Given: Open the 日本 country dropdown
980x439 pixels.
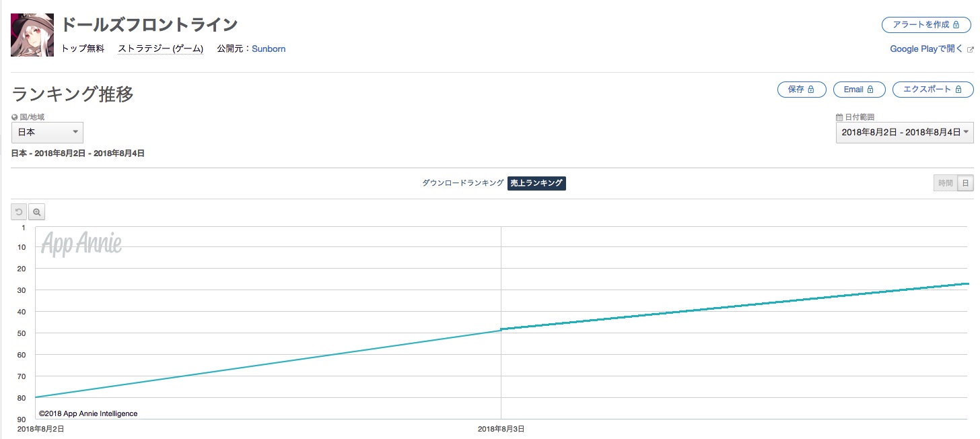Looking at the screenshot, I should tap(47, 132).
